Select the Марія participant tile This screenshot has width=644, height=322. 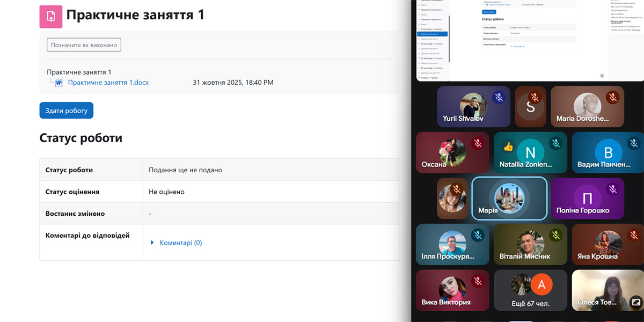click(509, 199)
